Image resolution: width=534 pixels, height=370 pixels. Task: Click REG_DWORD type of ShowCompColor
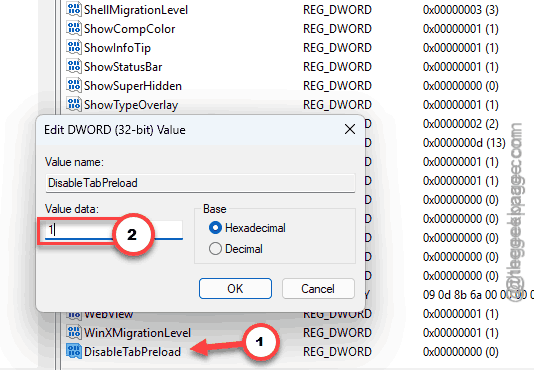click(337, 29)
